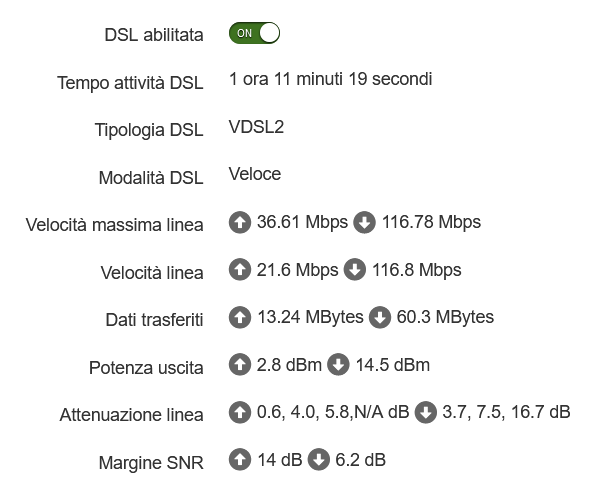Click upload arrow icon for Attenuazione linea
Viewport: 613px width, 491px height.
240,412
